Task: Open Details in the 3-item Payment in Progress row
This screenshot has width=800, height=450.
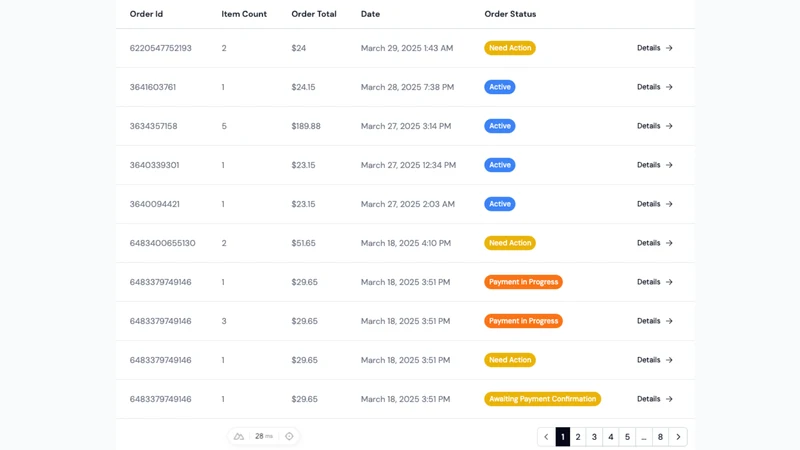Action: [x=655, y=321]
